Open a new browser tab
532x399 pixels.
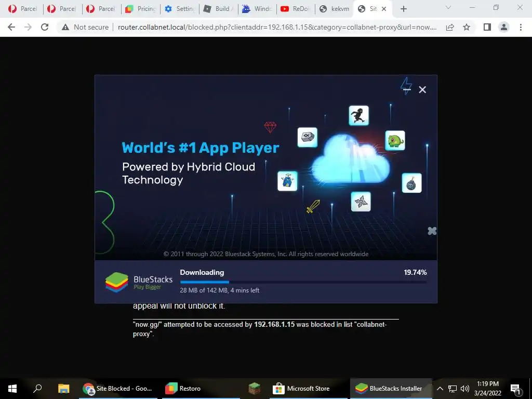tap(403, 9)
